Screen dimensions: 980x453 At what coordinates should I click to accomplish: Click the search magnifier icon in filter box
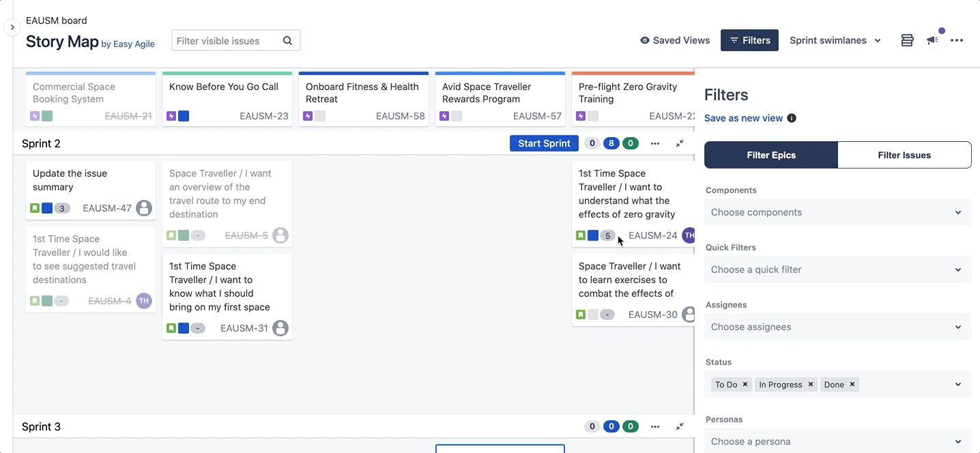pos(287,41)
